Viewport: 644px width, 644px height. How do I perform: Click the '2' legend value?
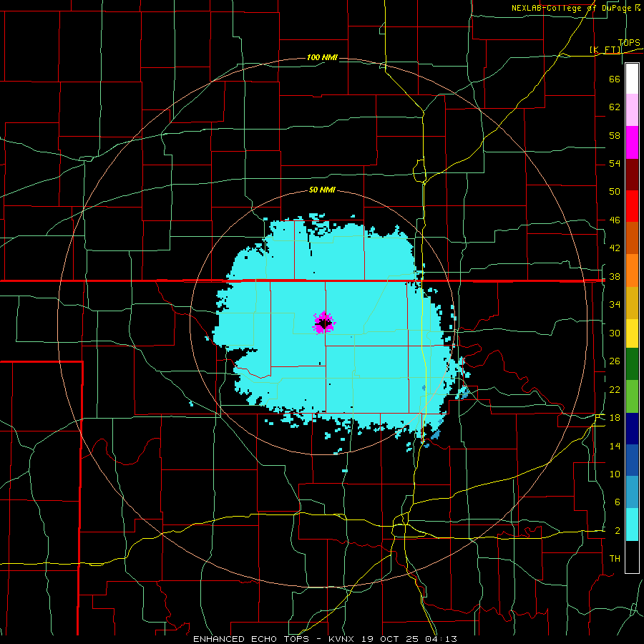pyautogui.click(x=617, y=531)
